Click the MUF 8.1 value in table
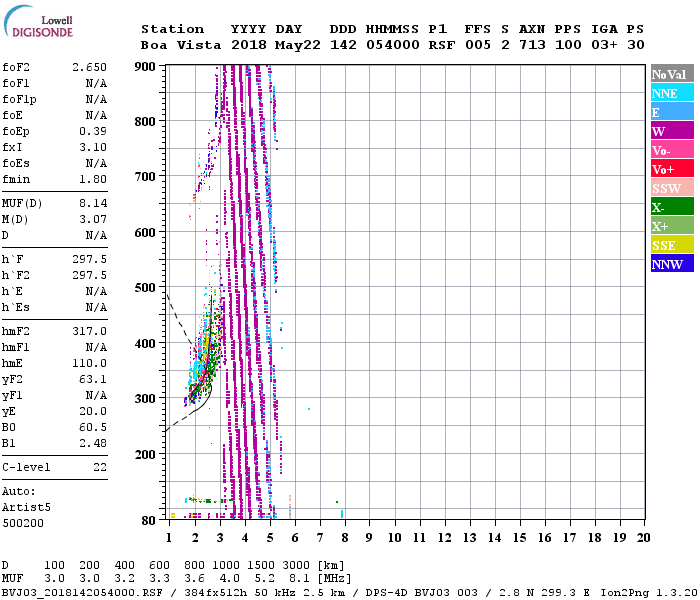Image resolution: width=700 pixels, height=600 pixels. click(x=299, y=579)
